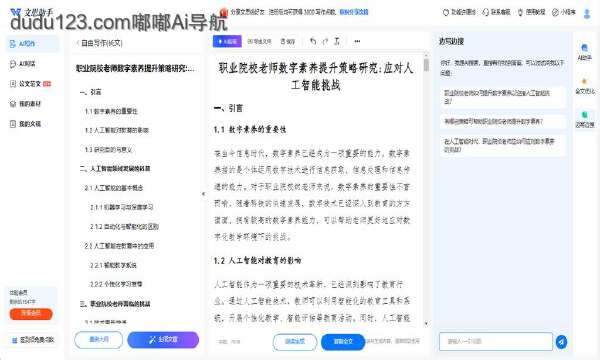The width and height of the screenshot is (600, 360).
Task: Click the 一、引言 heading in document
Action: (228, 109)
